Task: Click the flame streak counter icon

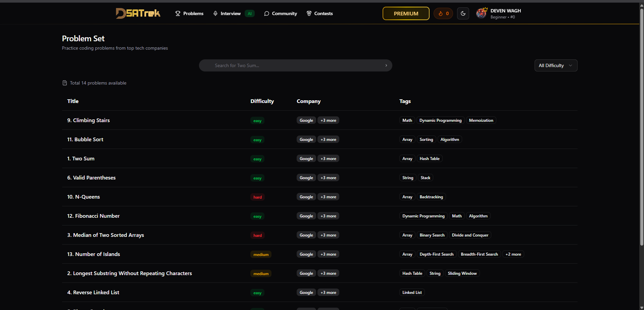Action: tap(441, 13)
